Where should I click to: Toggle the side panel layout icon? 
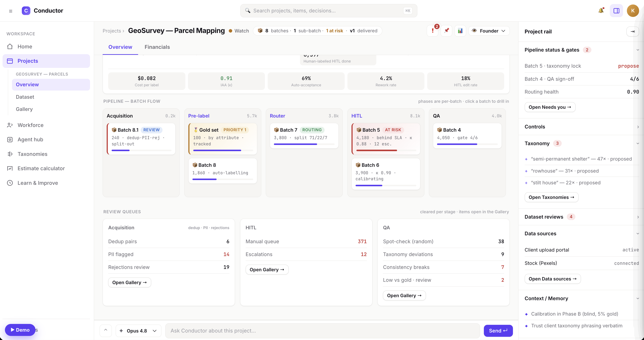coord(616,11)
